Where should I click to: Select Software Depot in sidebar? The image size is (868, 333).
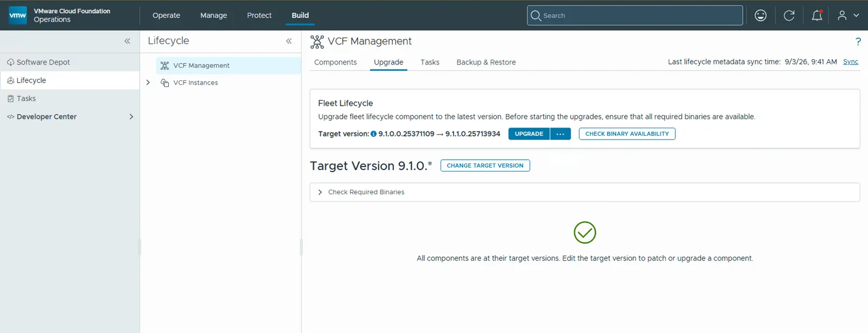[69, 62]
